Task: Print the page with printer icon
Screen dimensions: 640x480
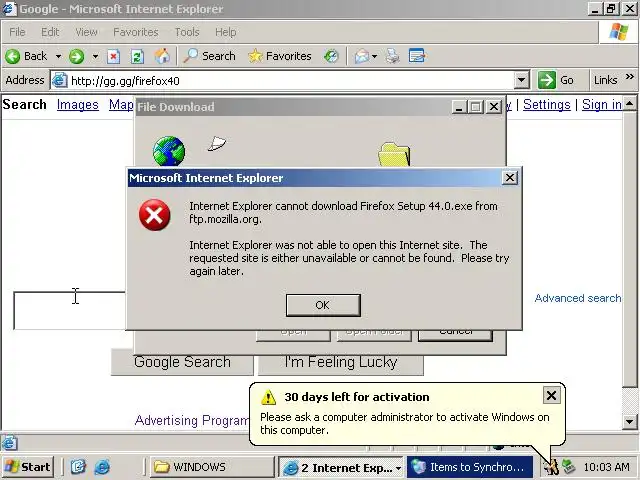Action: 393,56
